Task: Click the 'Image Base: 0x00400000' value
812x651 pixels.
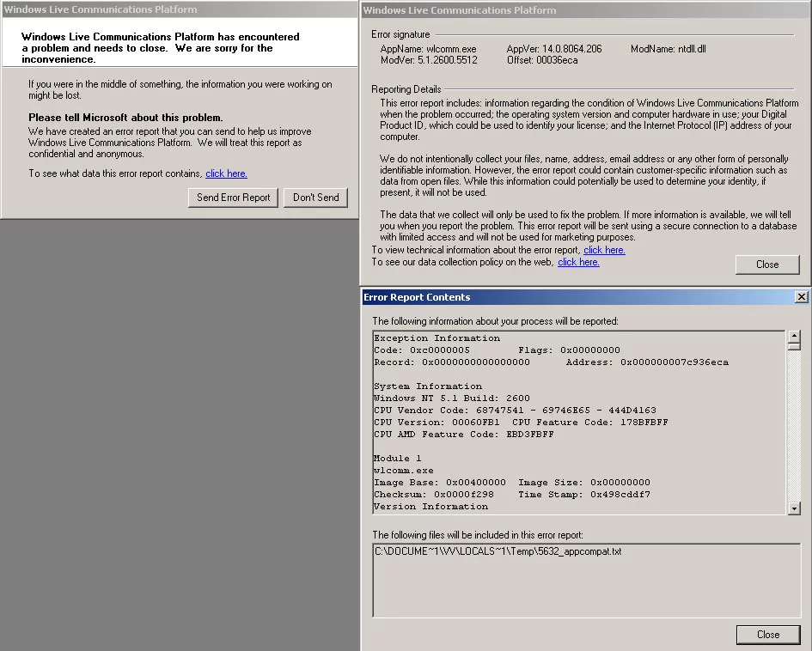Action: [x=440, y=483]
